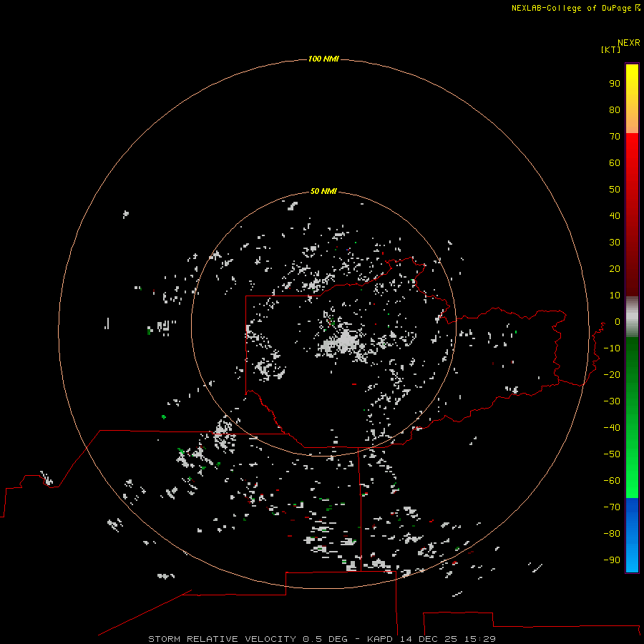Click the -20 knot scale label

tap(612, 374)
